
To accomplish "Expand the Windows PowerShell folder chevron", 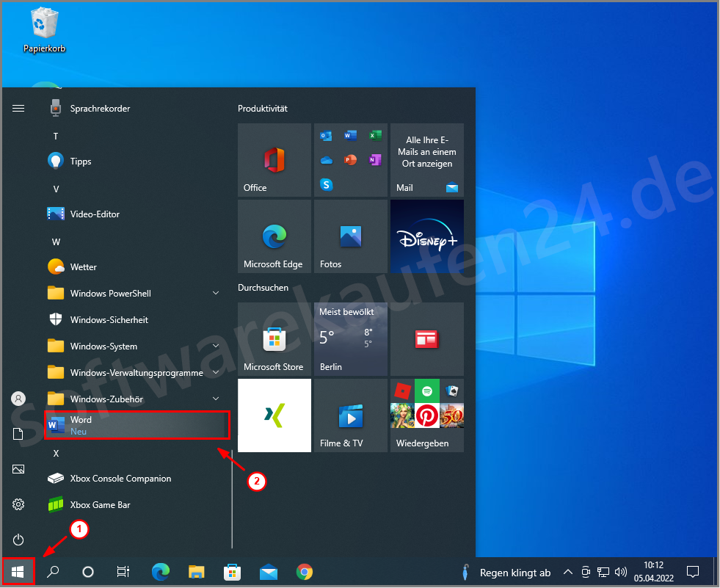I will point(216,293).
